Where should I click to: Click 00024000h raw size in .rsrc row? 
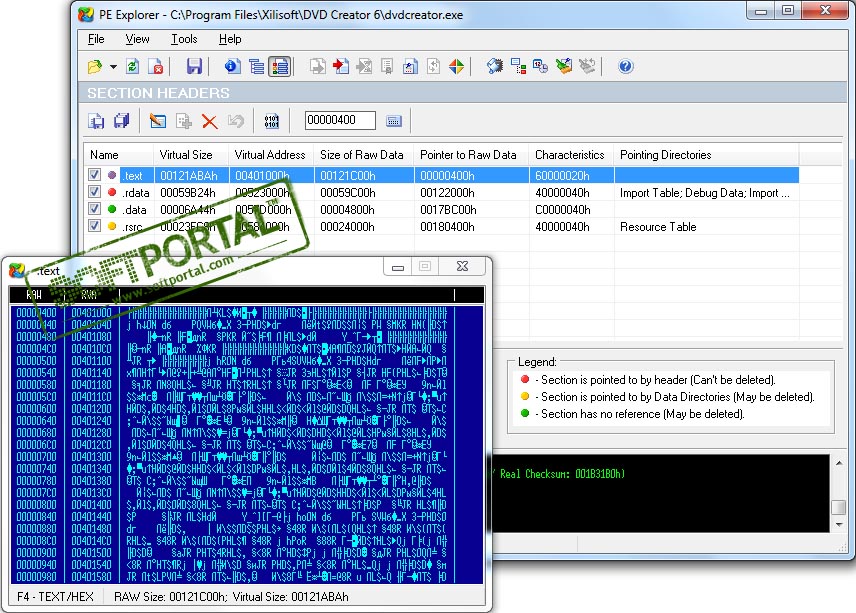[x=347, y=227]
